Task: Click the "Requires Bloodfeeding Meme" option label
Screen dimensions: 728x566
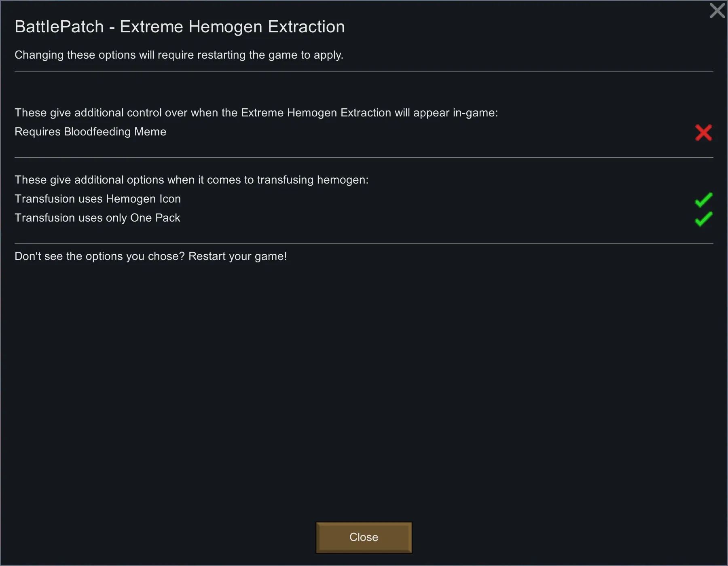Action: (x=90, y=132)
